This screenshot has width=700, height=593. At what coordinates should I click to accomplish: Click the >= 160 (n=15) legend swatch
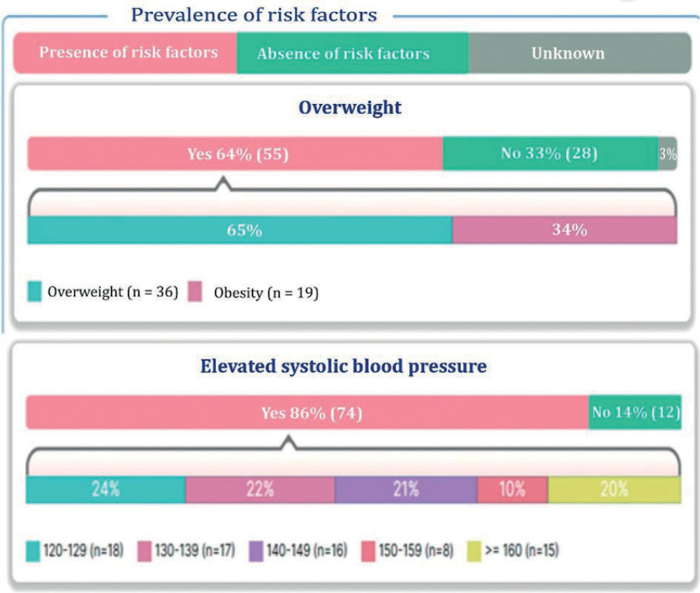pos(474,551)
